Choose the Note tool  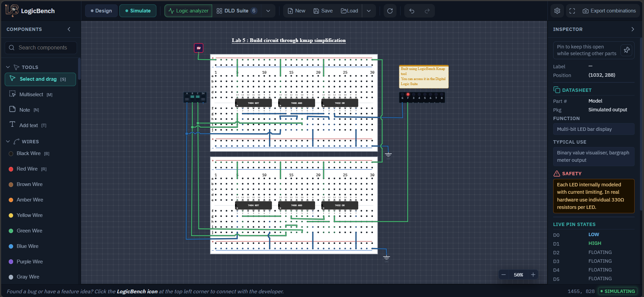[x=40, y=110]
